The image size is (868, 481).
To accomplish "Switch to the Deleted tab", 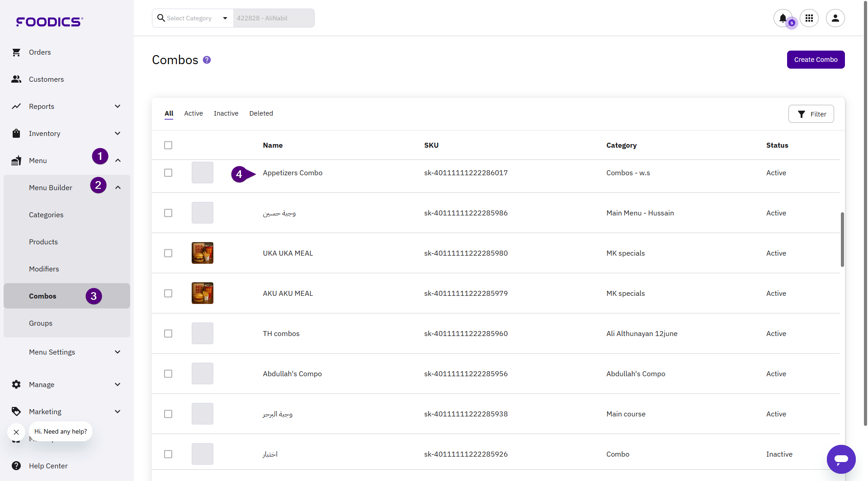I will pyautogui.click(x=261, y=113).
